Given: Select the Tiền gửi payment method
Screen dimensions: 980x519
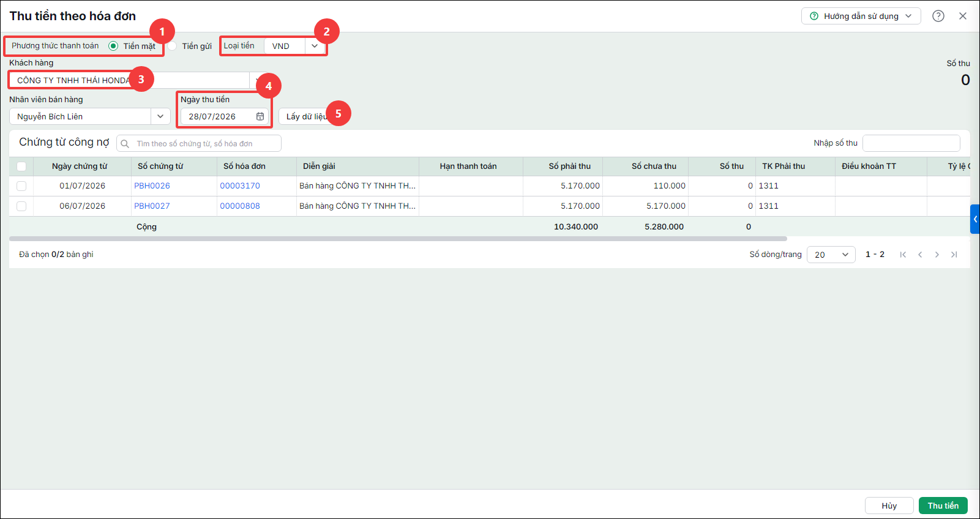Looking at the screenshot, I should [173, 46].
